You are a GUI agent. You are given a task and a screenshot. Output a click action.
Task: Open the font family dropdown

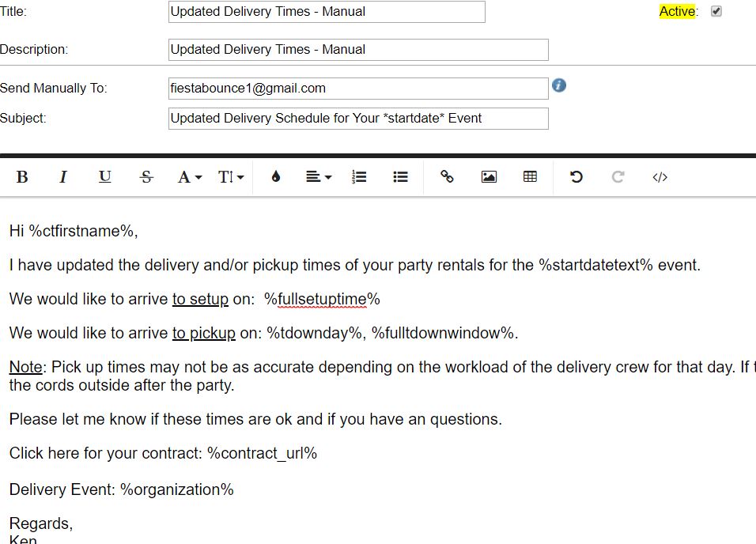pyautogui.click(x=189, y=177)
